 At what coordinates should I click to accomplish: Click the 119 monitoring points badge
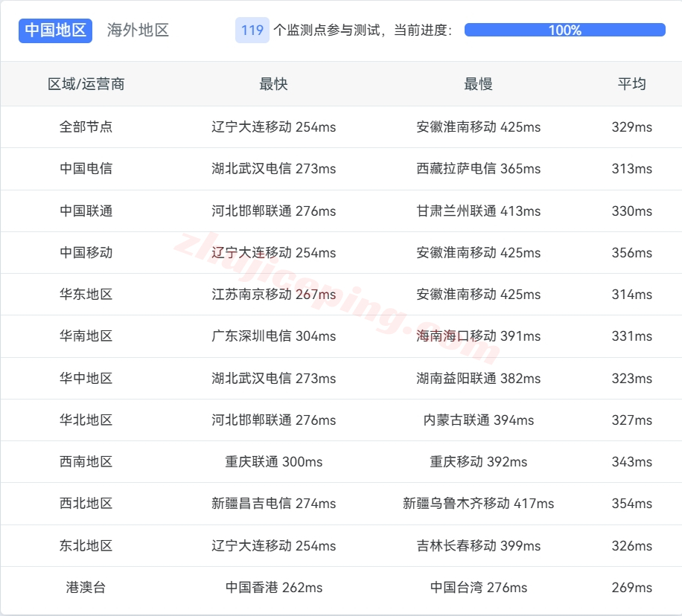point(252,31)
